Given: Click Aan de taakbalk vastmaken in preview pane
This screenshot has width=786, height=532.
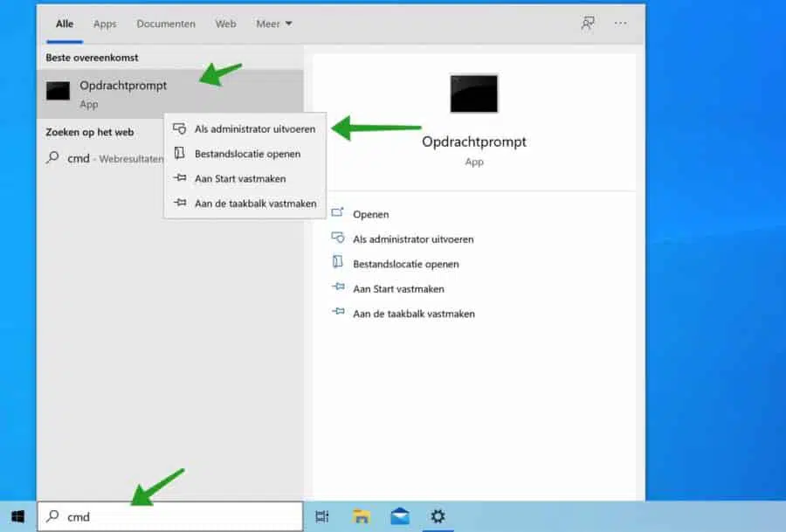Looking at the screenshot, I should [x=414, y=314].
